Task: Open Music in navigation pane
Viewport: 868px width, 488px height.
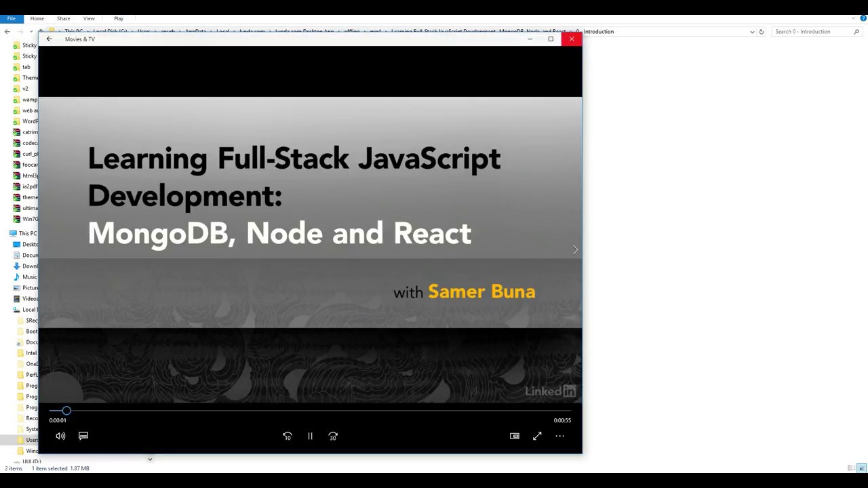Action: (25, 277)
